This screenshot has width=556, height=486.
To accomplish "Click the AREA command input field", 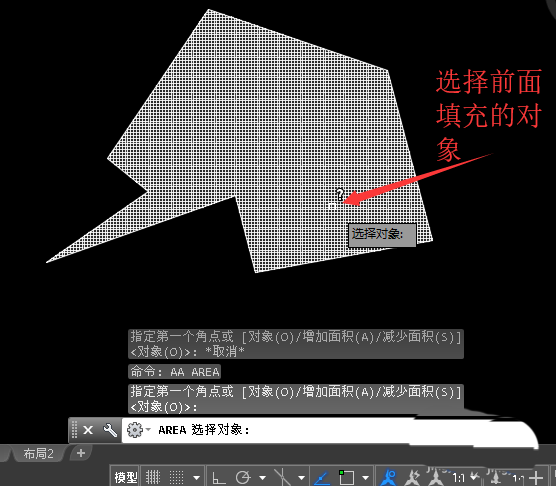I will 330,430.
